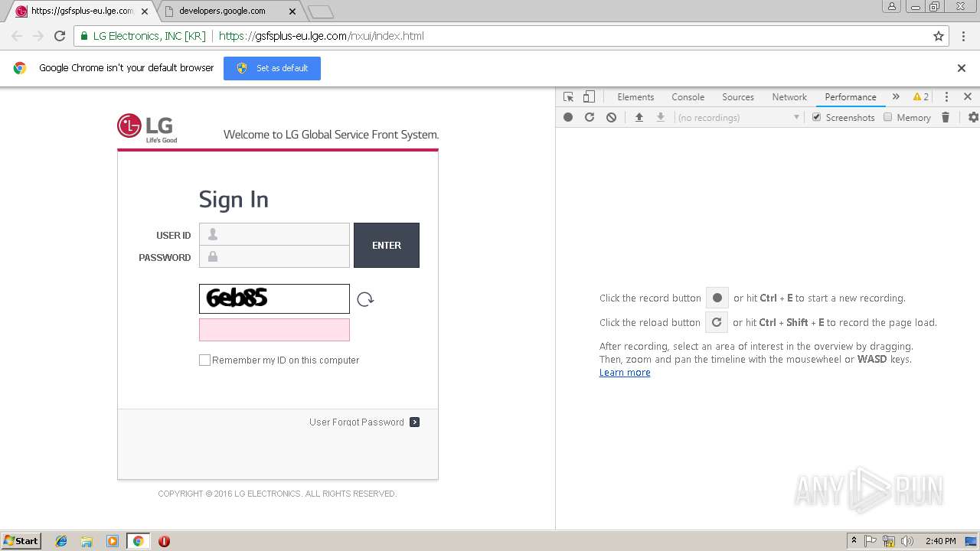Click the ENTER sign-in button
Image resolution: width=980 pixels, height=551 pixels.
tap(387, 245)
